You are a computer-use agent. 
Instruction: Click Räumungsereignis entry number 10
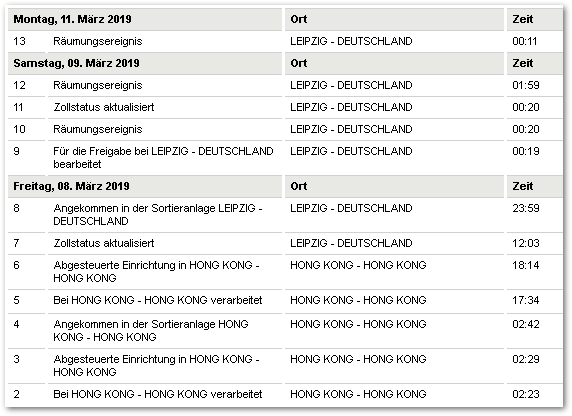pos(97,129)
